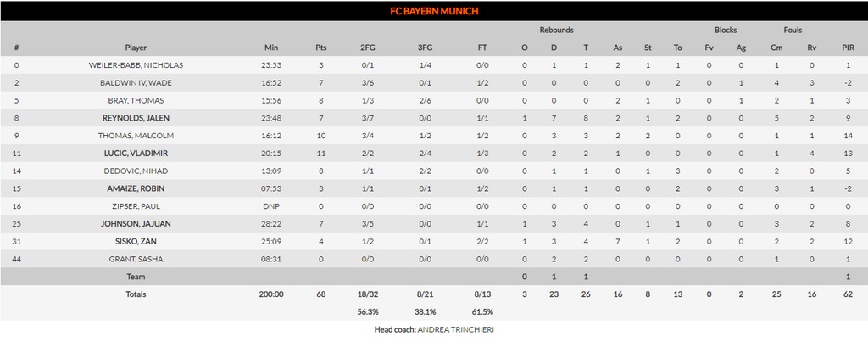Viewport: 868px width, 342px height.
Task: Click the Totals row label
Action: [x=136, y=294]
